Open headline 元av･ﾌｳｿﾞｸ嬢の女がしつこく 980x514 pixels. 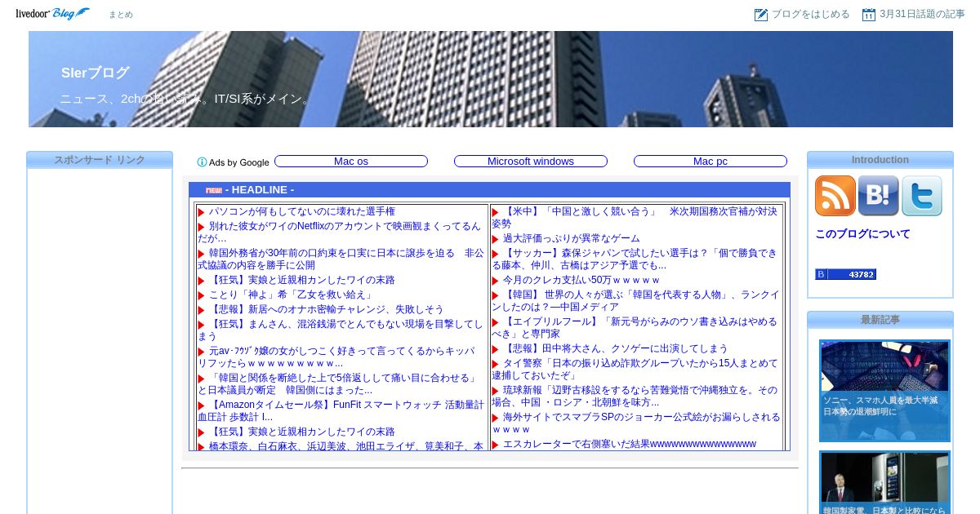[336, 357]
